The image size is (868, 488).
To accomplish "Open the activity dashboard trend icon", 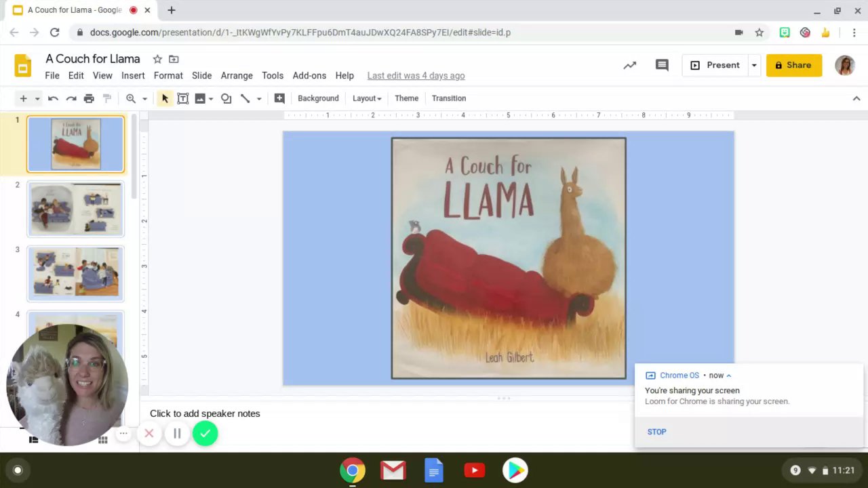I will [x=630, y=65].
